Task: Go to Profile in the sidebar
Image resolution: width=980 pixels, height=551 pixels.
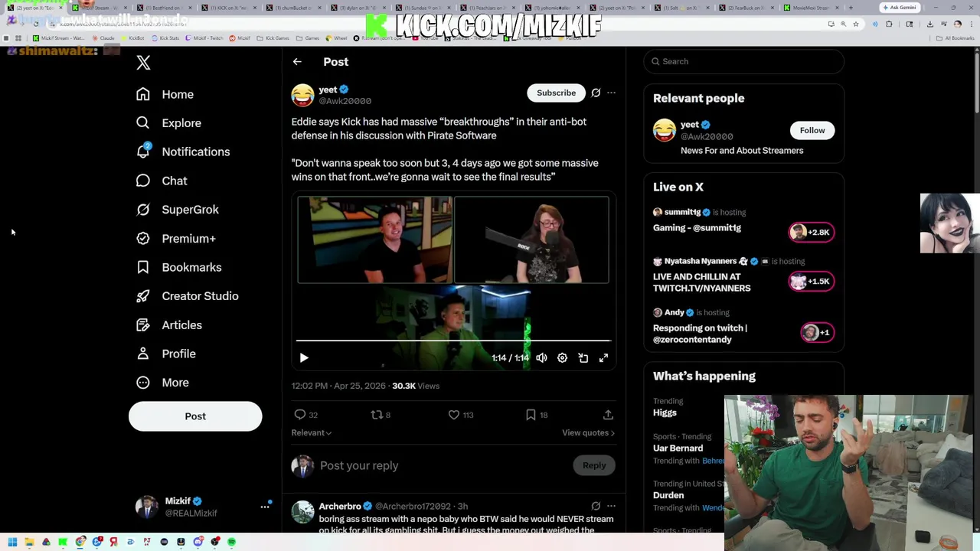Action: [x=166, y=354]
